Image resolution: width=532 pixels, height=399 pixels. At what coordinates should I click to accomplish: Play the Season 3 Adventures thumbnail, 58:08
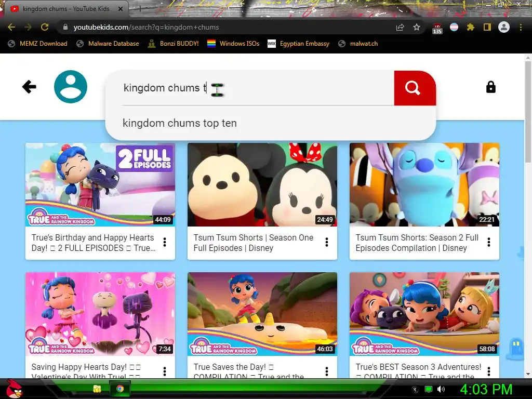[424, 314]
